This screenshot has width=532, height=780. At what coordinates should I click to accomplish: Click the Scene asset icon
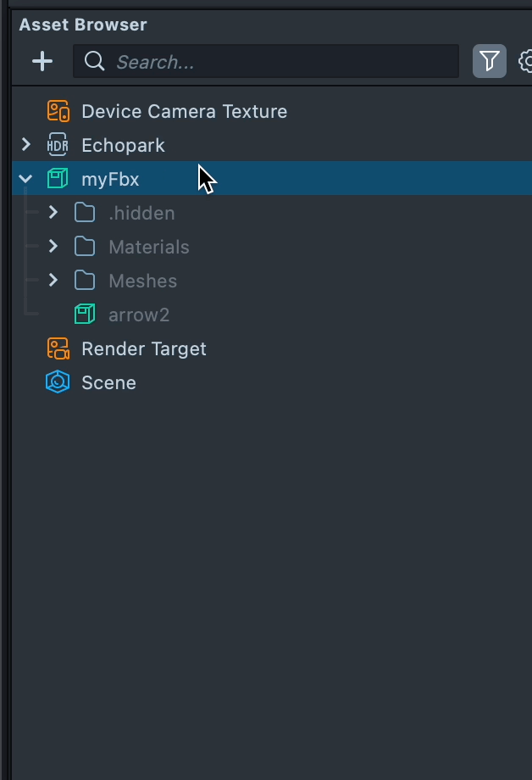pyautogui.click(x=58, y=382)
